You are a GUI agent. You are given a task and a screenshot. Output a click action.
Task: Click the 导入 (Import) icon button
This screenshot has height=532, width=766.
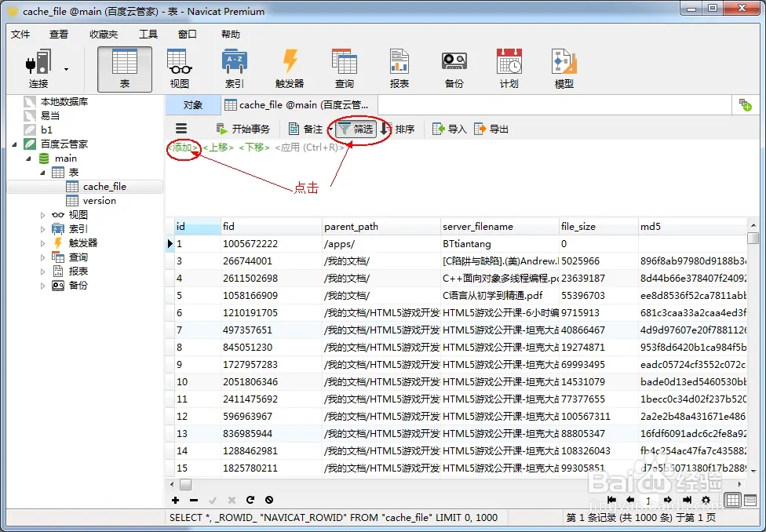(449, 129)
